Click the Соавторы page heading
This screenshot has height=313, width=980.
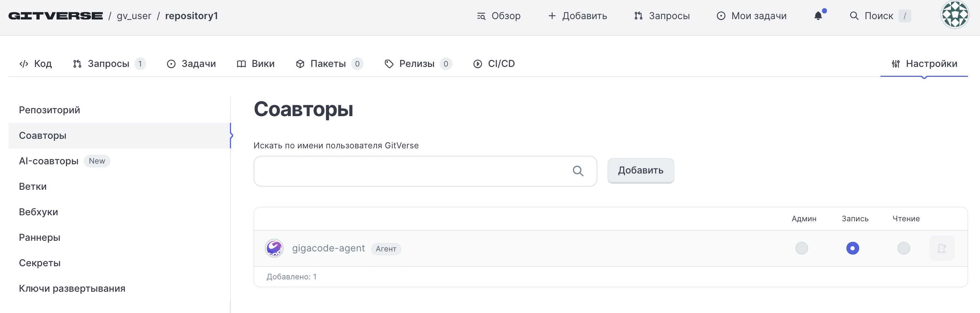click(x=304, y=109)
